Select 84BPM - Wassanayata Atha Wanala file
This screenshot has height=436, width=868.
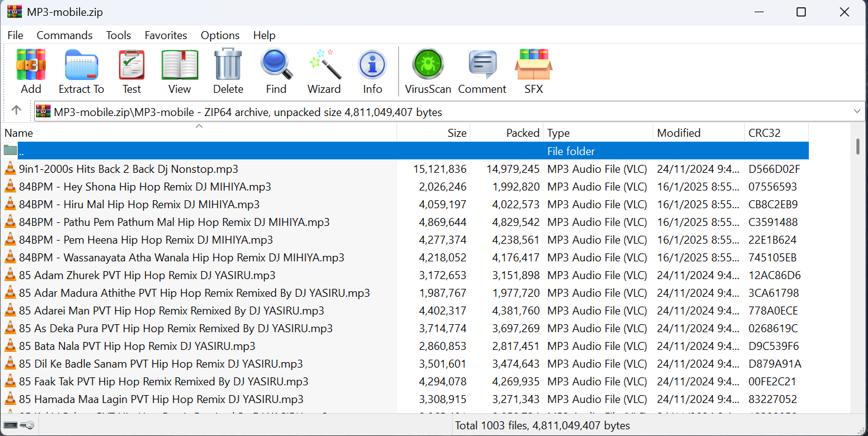coord(182,257)
